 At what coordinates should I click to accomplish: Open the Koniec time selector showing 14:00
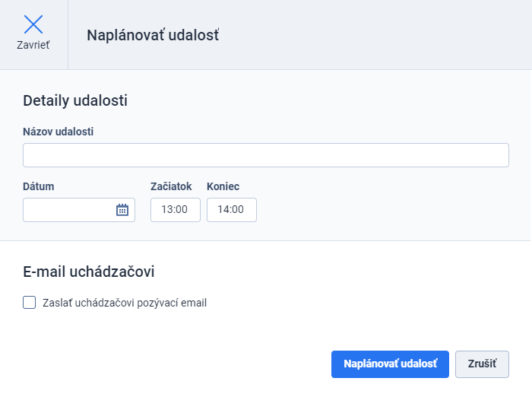click(232, 210)
